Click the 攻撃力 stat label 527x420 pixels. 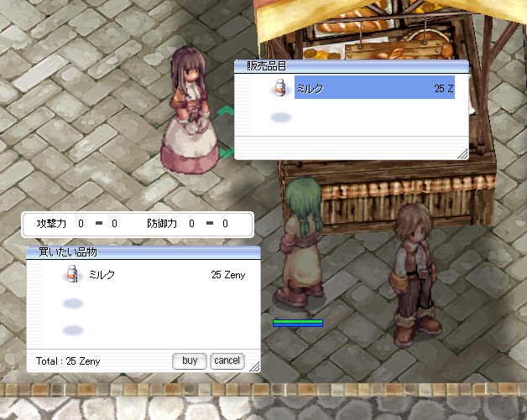click(51, 224)
